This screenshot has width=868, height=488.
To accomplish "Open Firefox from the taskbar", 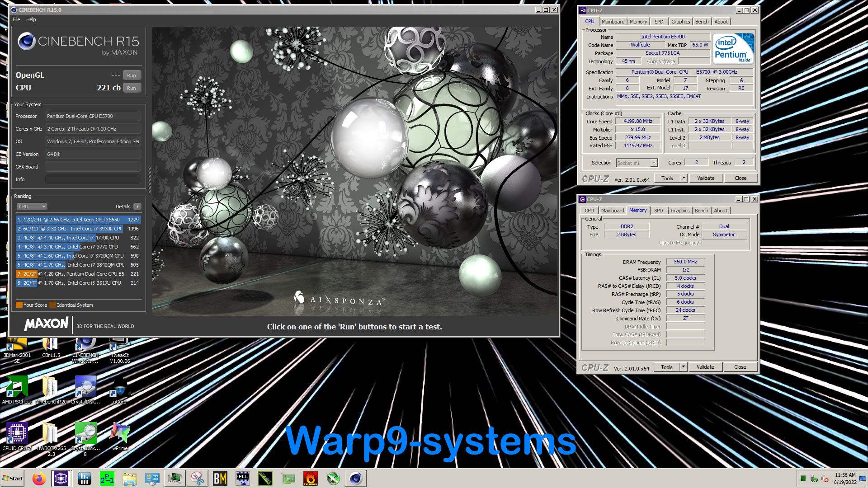I will (x=39, y=478).
